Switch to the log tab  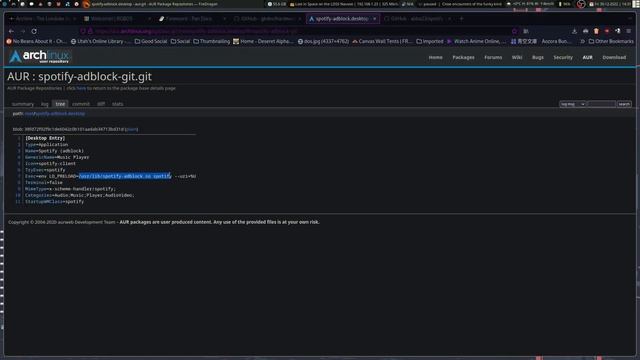click(x=44, y=104)
